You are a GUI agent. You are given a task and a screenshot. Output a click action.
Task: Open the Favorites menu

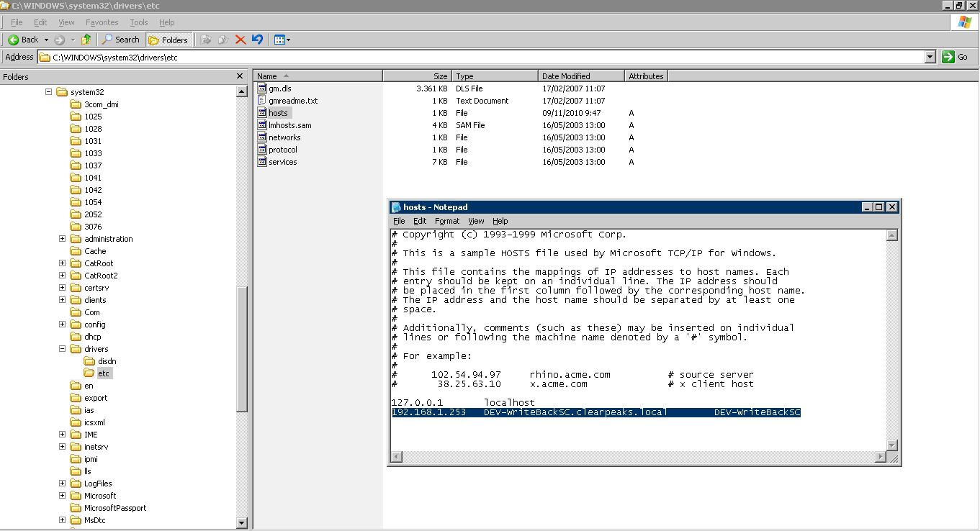point(102,22)
